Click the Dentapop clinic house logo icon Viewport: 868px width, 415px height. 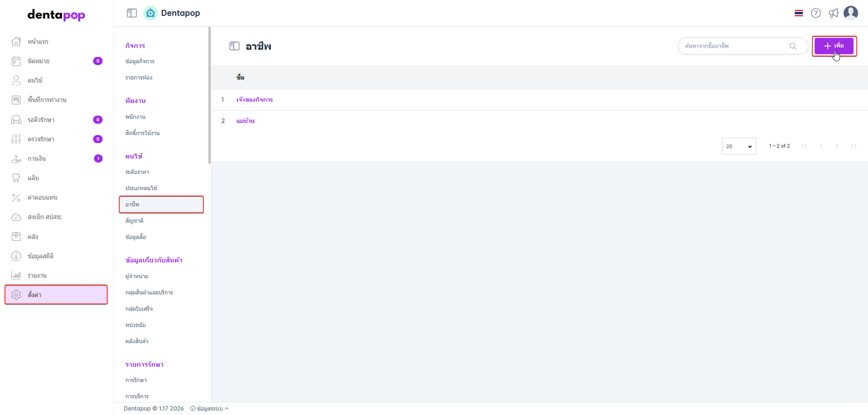(x=150, y=13)
